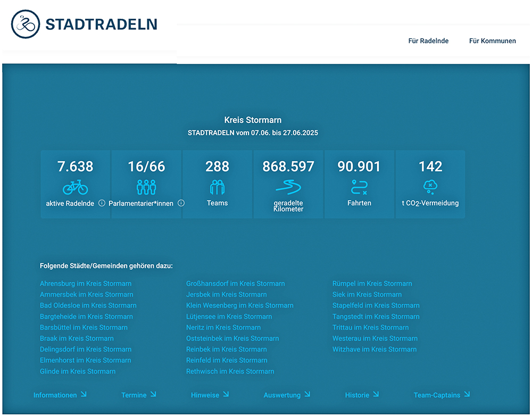Click the 142 t CO2 value

tap(430, 167)
